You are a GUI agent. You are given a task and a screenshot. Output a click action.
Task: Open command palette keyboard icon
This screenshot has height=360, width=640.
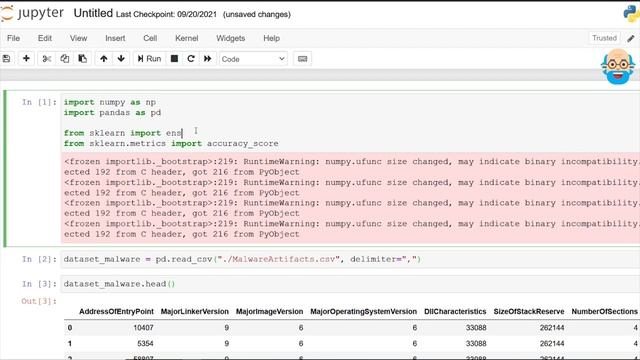point(302,59)
